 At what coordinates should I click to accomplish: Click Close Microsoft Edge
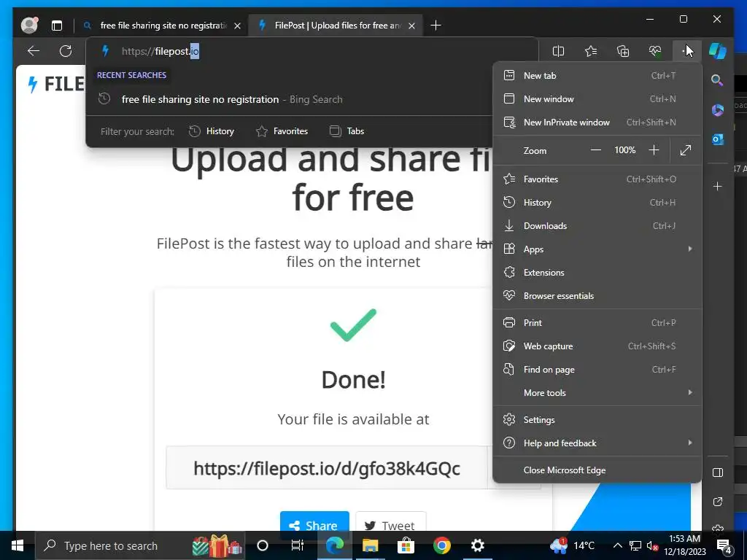597,470
